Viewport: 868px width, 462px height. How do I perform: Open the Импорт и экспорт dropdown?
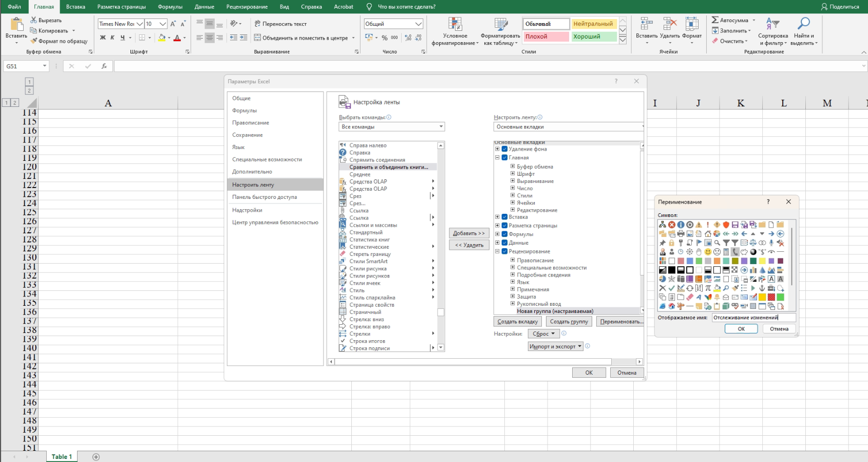click(x=556, y=346)
